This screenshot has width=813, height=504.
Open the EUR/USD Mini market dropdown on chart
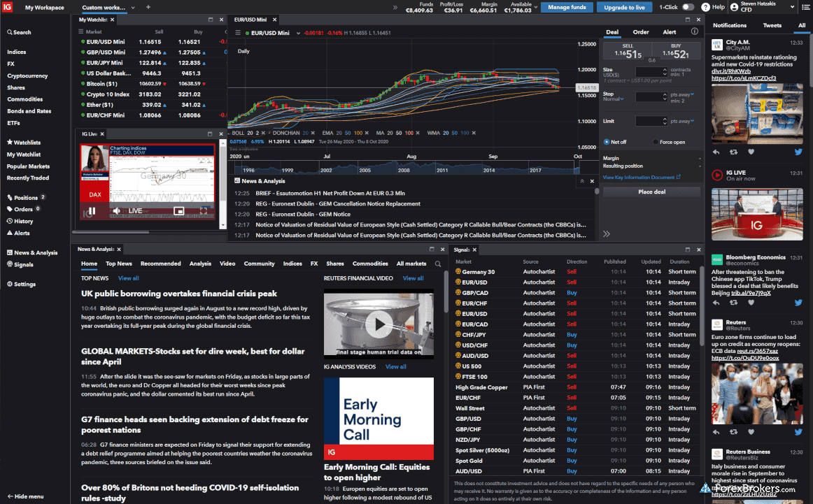tap(298, 33)
